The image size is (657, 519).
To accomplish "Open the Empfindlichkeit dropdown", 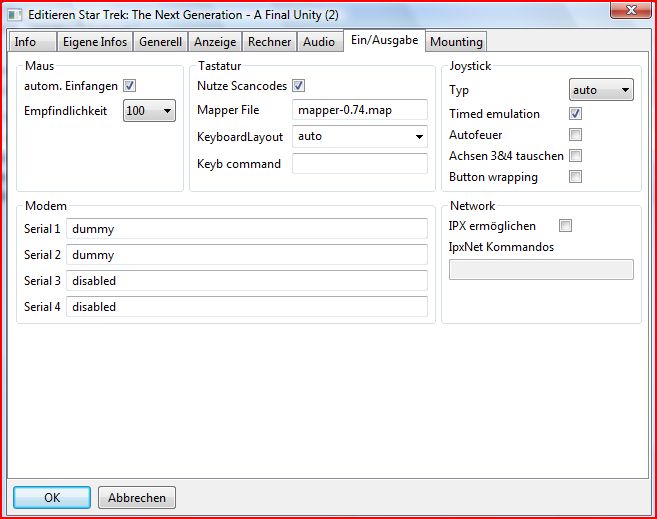I will (x=149, y=111).
